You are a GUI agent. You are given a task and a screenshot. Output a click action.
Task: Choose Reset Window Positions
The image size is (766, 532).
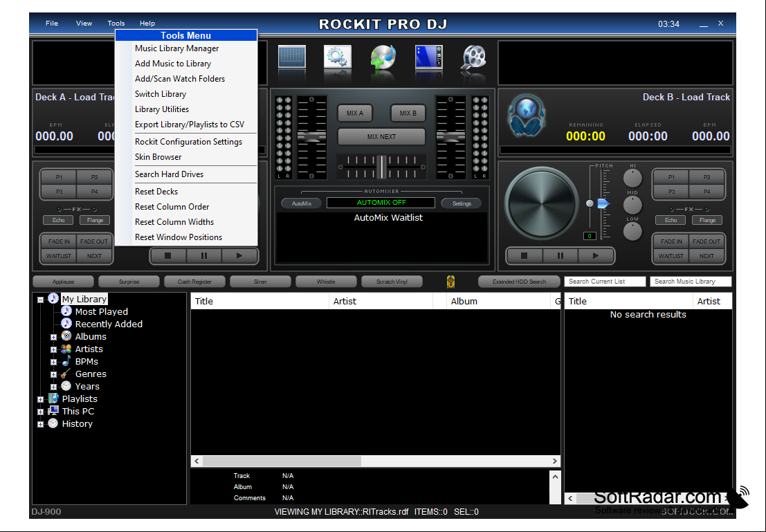[186, 237]
